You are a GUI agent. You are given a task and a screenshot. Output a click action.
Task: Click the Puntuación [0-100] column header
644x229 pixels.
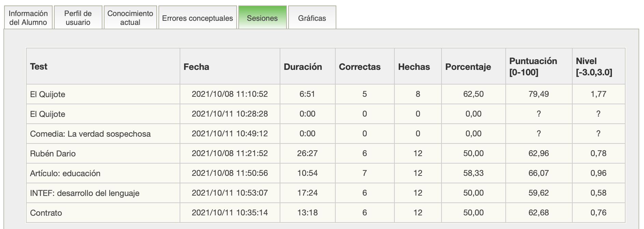click(533, 66)
